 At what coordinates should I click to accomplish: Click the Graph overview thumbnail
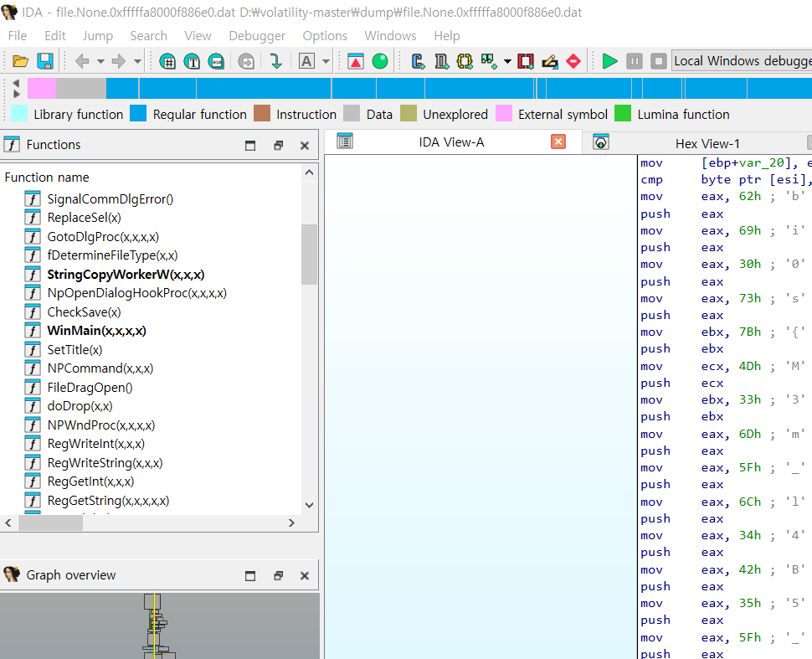click(x=160, y=626)
